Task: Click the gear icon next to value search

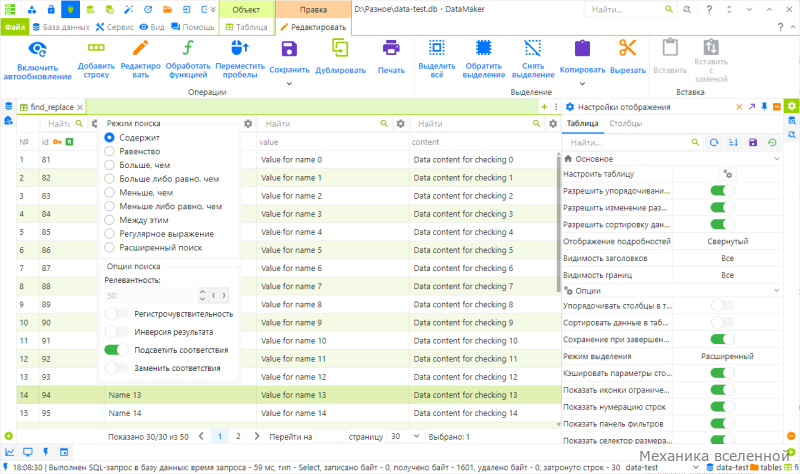Action: tap(401, 123)
